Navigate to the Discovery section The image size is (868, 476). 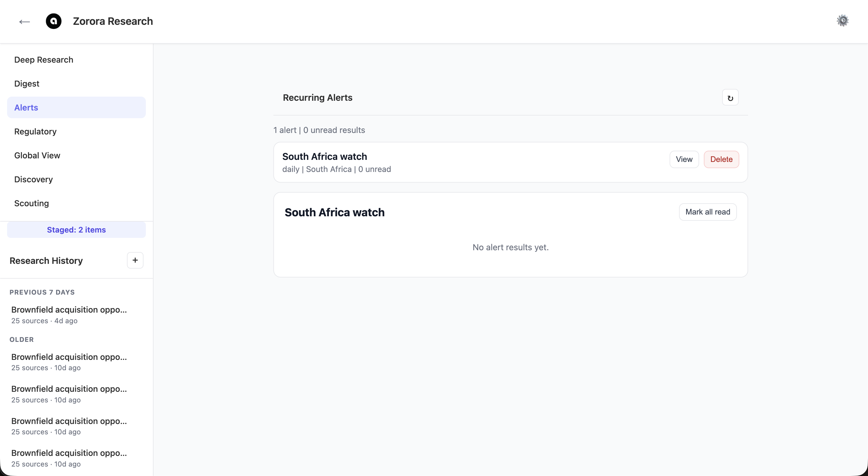click(x=33, y=179)
